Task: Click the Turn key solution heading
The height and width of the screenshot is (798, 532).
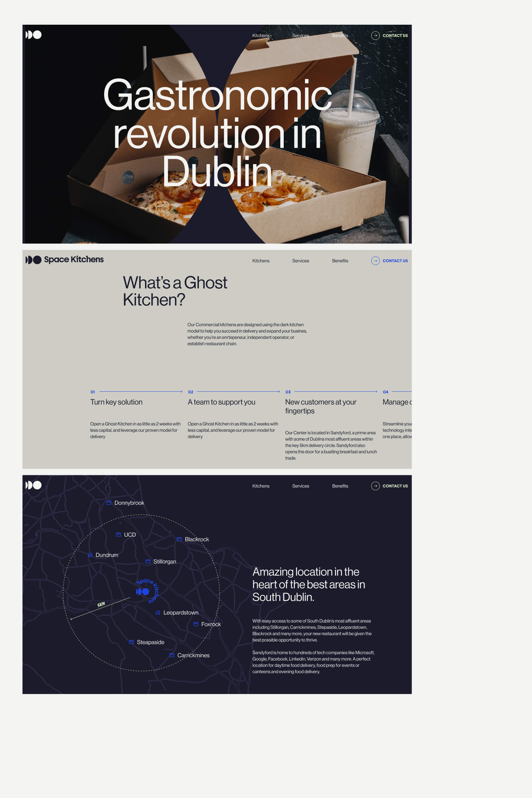Action: pyautogui.click(x=116, y=402)
